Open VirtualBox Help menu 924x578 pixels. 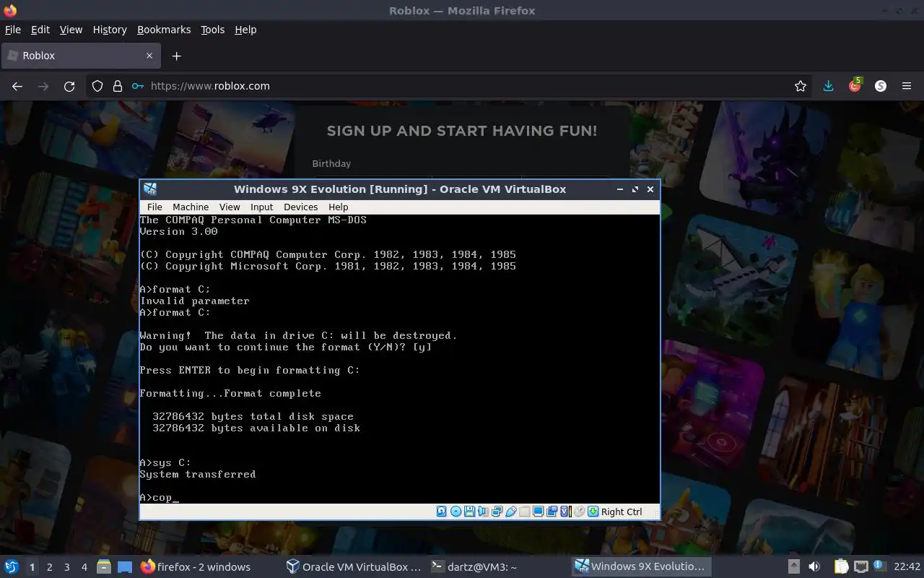338,207
